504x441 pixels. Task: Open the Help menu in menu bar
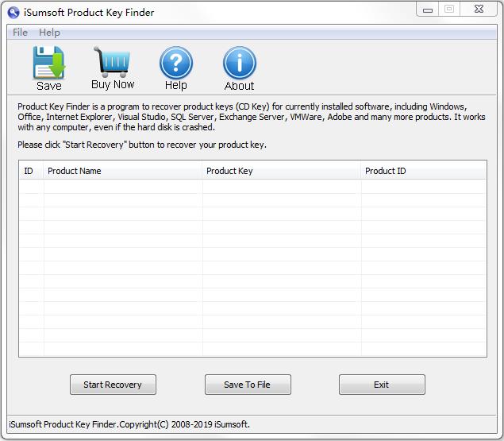point(49,33)
